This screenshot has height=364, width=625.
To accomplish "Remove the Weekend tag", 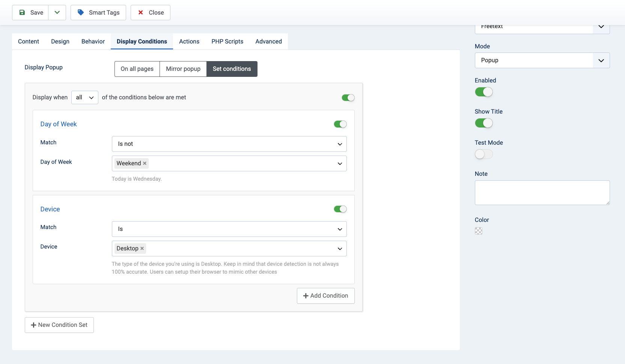I will (x=145, y=163).
